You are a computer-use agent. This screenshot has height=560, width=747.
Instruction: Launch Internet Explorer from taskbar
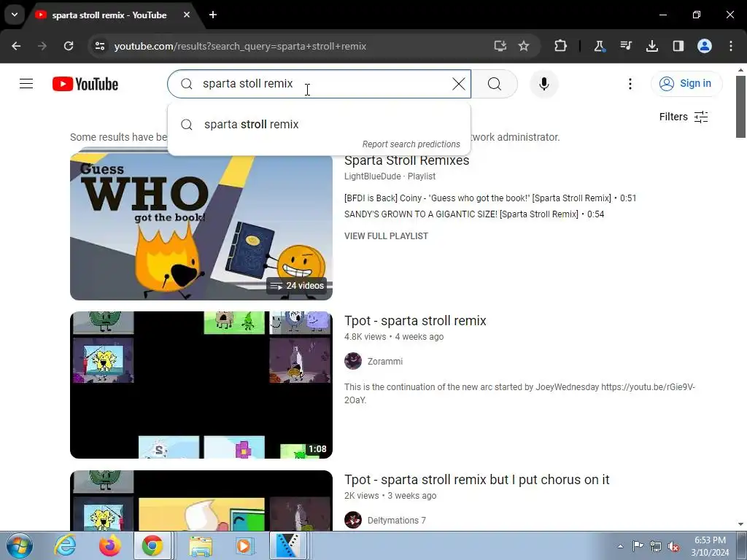[65, 545]
